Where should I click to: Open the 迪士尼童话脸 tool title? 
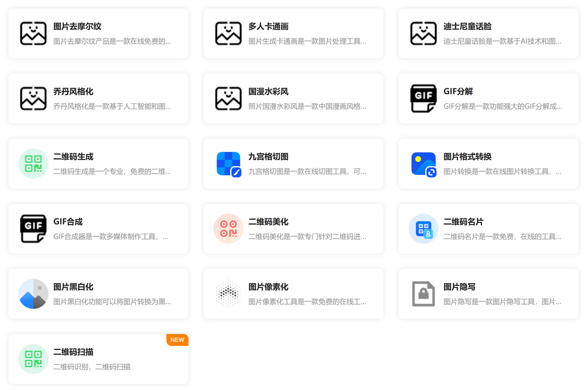[468, 26]
